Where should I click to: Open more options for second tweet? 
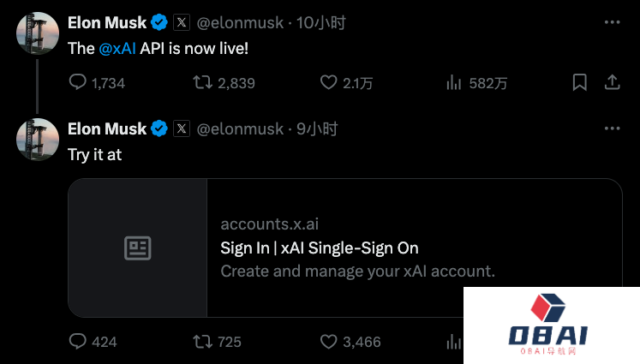tap(612, 128)
